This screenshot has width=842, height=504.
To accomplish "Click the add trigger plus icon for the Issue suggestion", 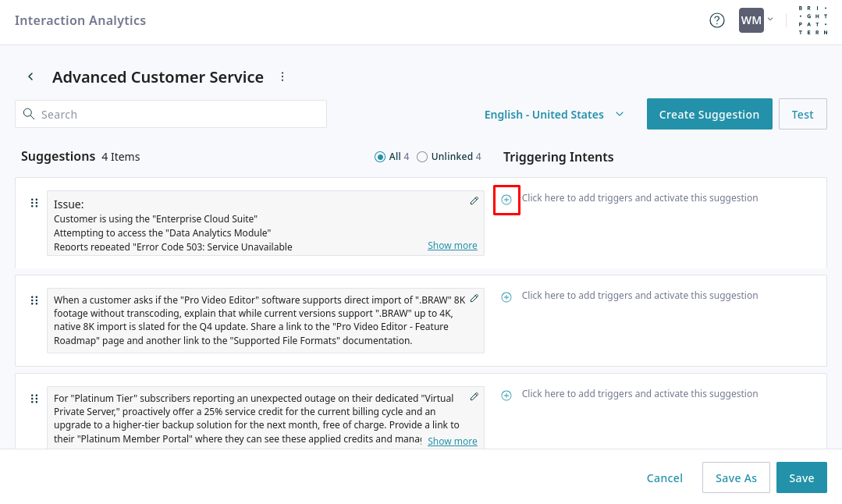I will pyautogui.click(x=506, y=200).
